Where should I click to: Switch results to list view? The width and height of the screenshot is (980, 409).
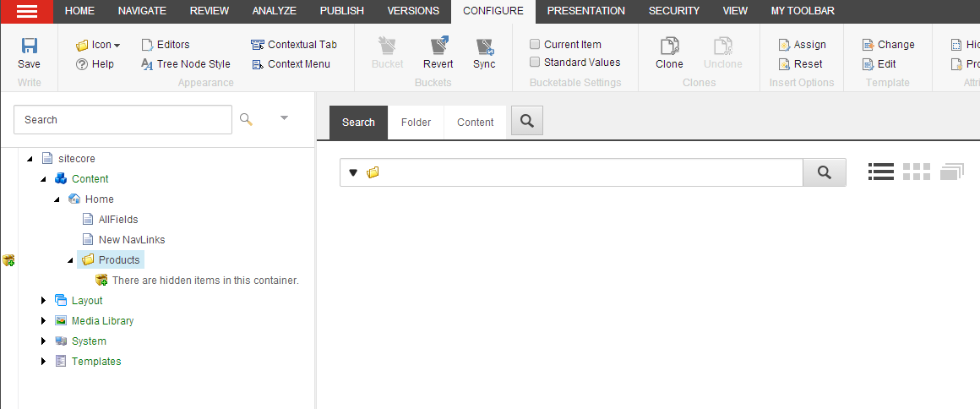click(x=881, y=172)
